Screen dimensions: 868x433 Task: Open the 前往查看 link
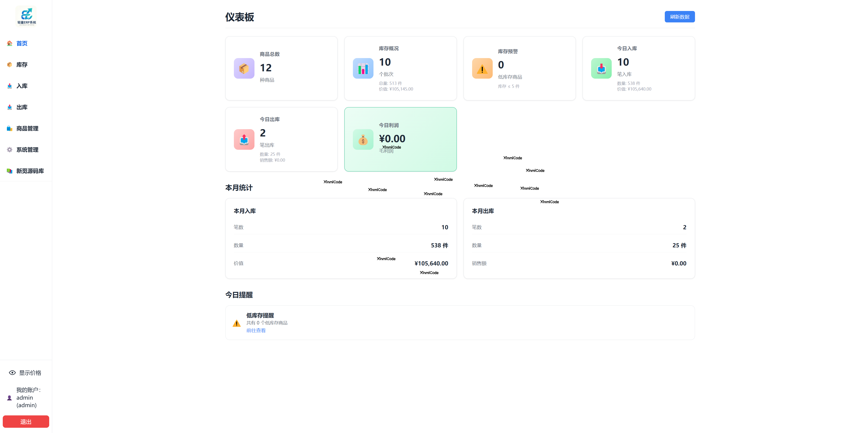coord(256,330)
